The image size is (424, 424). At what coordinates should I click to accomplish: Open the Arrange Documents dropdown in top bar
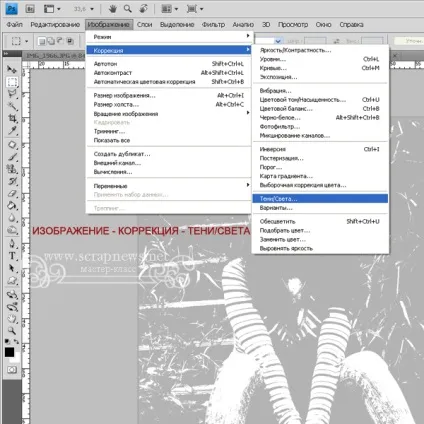[x=169, y=9]
